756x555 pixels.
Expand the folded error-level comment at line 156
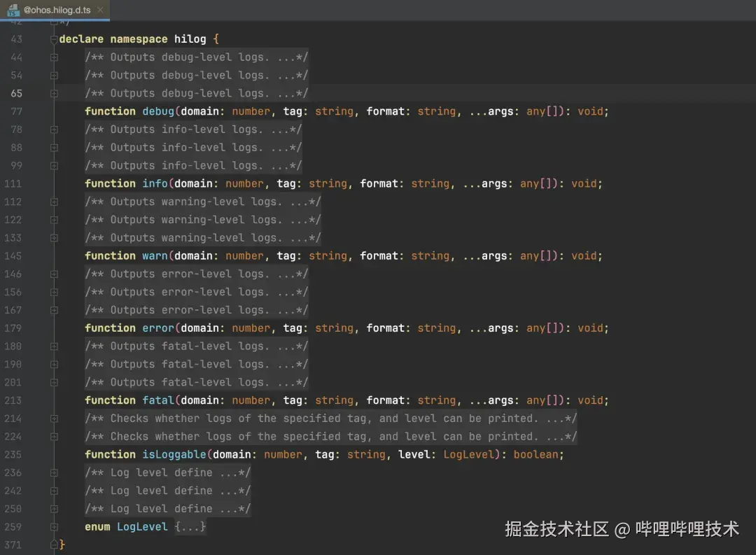pos(54,293)
